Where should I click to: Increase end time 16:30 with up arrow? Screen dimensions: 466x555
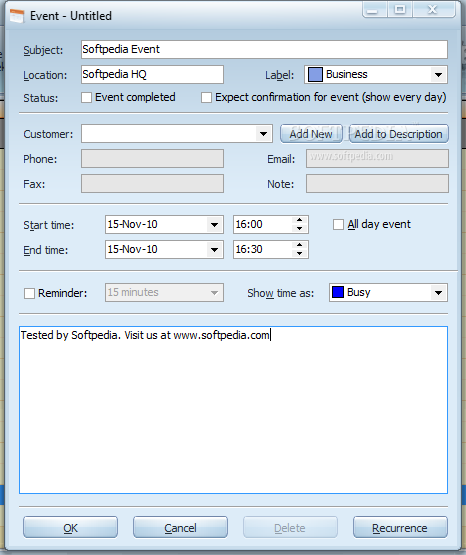click(x=300, y=245)
